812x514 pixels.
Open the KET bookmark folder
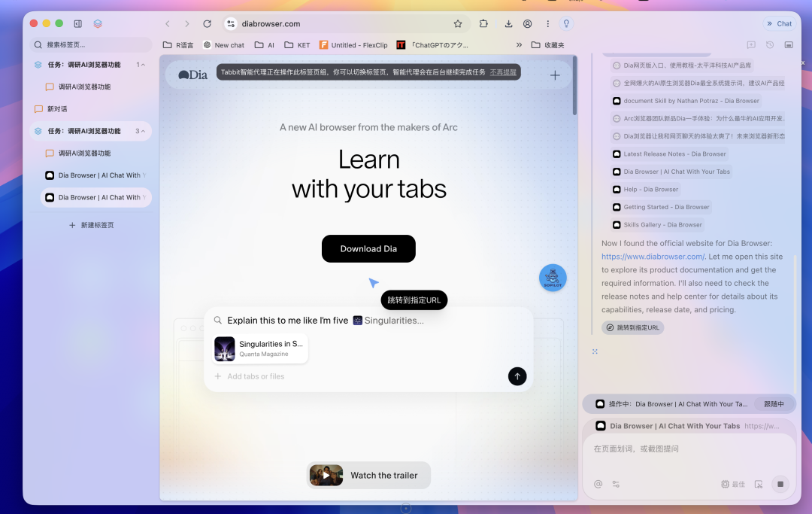(297, 45)
